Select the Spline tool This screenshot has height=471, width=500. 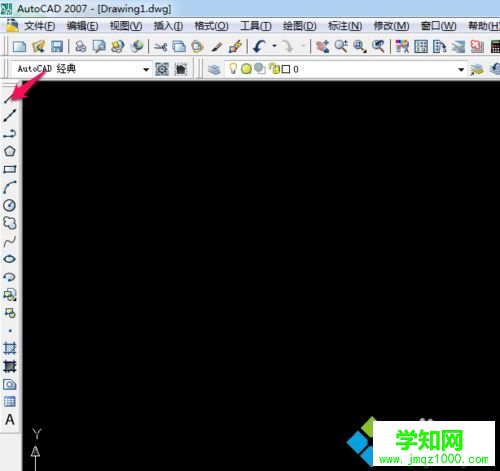(10, 241)
